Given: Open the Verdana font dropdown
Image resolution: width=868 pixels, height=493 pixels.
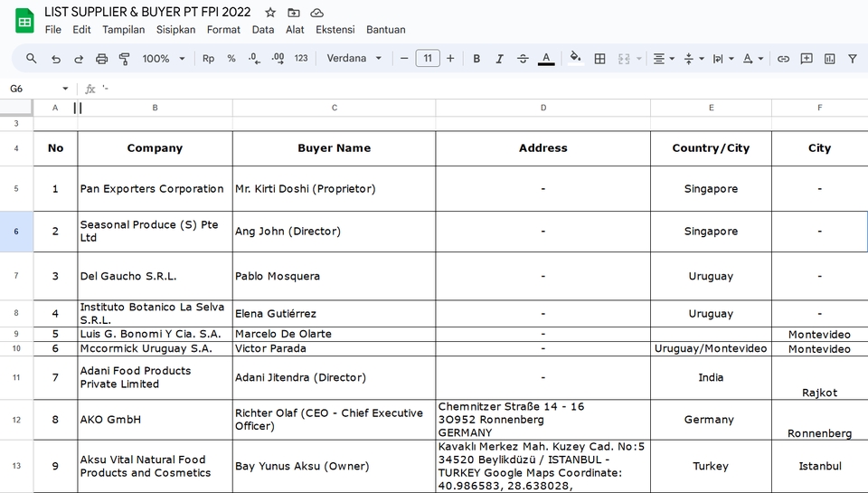Looking at the screenshot, I should click(x=354, y=58).
